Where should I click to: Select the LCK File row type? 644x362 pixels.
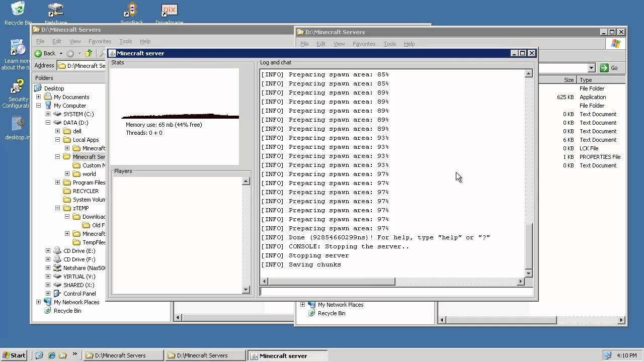pos(589,148)
